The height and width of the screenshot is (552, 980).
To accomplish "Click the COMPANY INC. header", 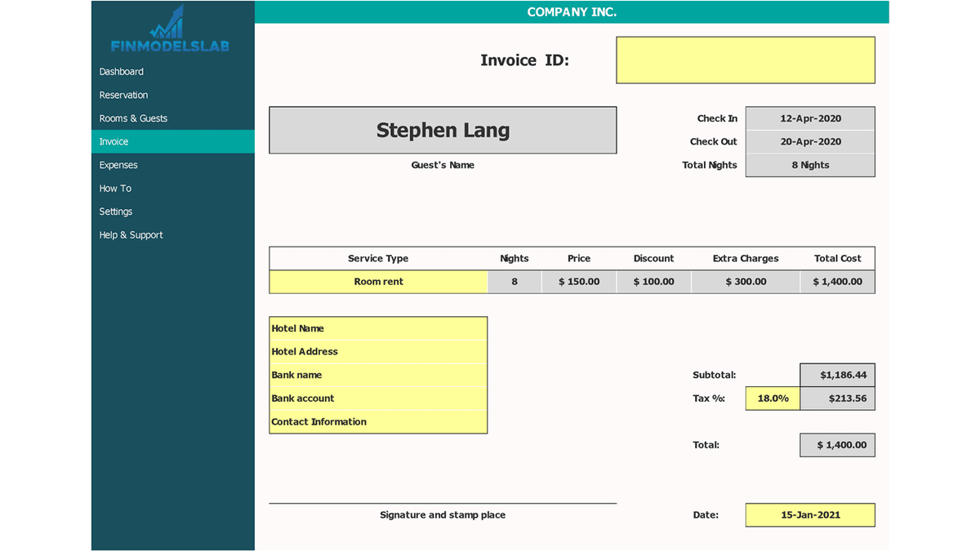I will (x=572, y=12).
